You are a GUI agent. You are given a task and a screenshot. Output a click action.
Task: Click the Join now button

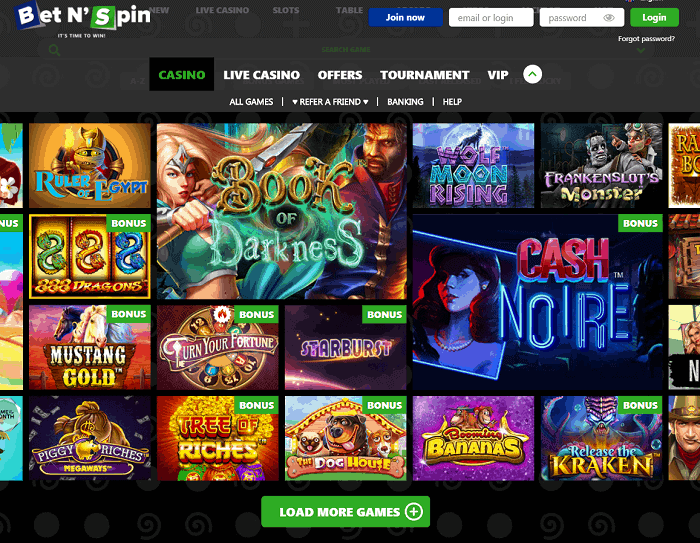[x=405, y=17]
